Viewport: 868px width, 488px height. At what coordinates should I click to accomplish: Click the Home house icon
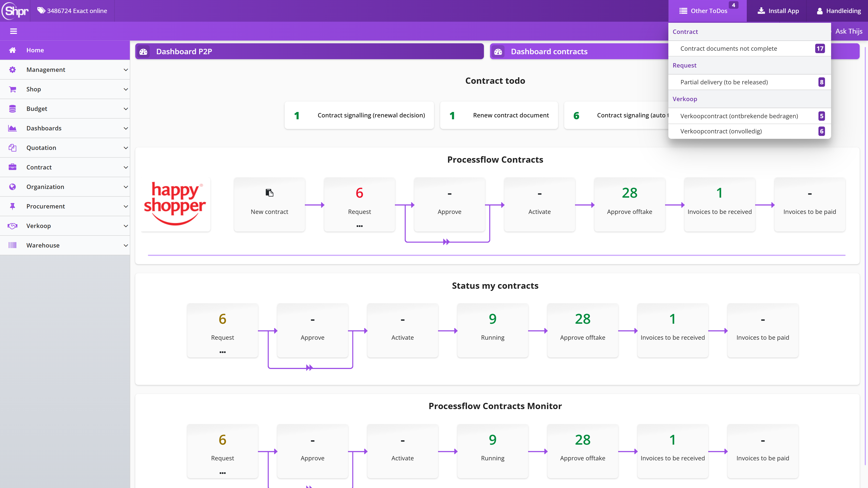pos(12,50)
